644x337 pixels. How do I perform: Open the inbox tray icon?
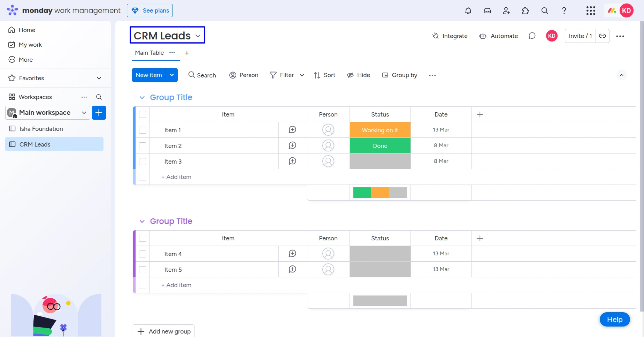tap(487, 11)
